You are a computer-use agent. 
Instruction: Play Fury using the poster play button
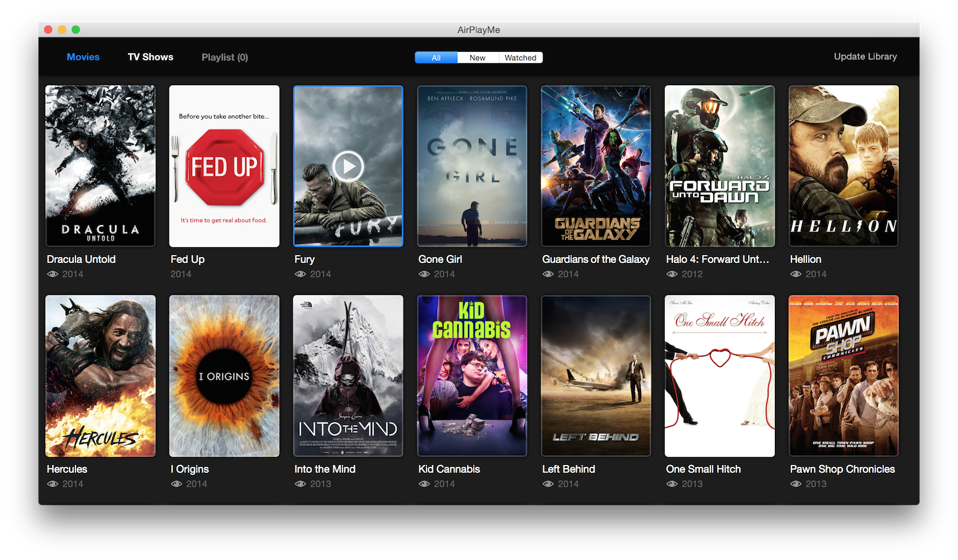pyautogui.click(x=348, y=167)
